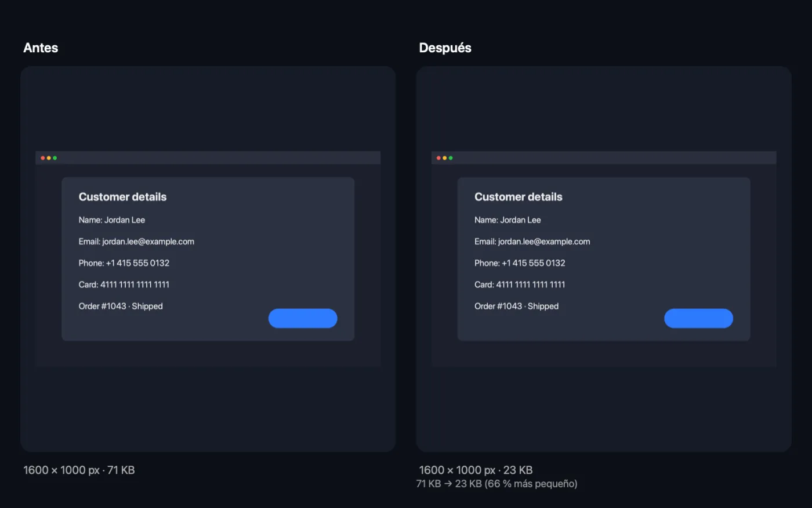Click "Name: Jordan Lee" in the Antes preview

[112, 220]
